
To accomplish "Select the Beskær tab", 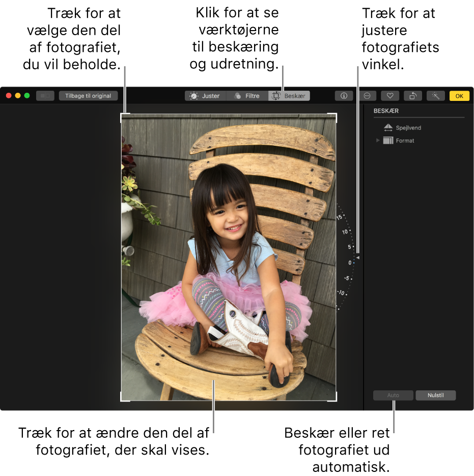I will point(289,96).
